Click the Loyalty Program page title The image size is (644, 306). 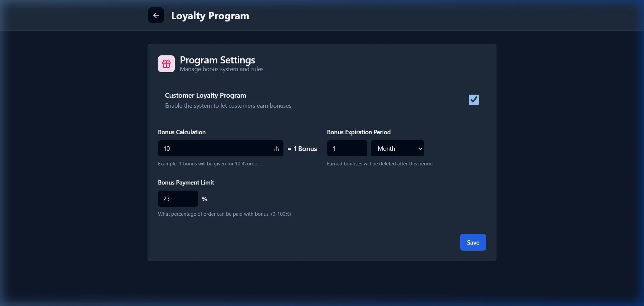click(x=210, y=16)
